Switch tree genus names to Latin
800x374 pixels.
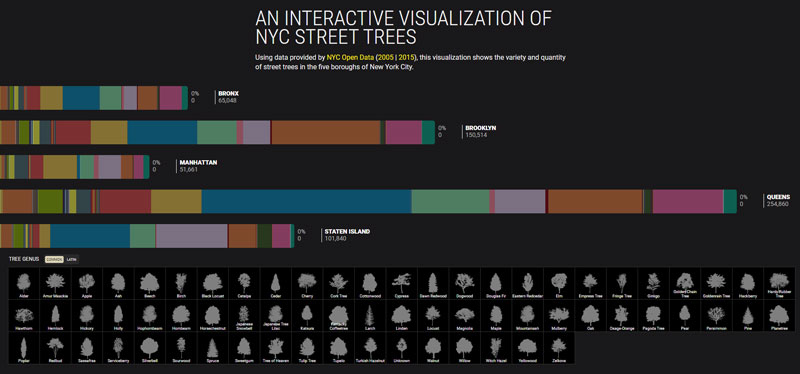pyautogui.click(x=71, y=260)
